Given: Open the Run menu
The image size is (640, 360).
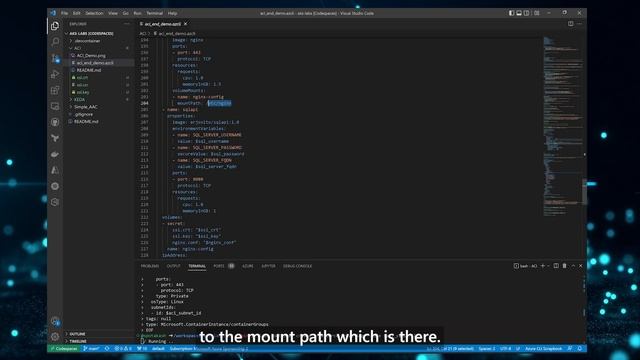Looking at the screenshot, I should click(x=138, y=13).
